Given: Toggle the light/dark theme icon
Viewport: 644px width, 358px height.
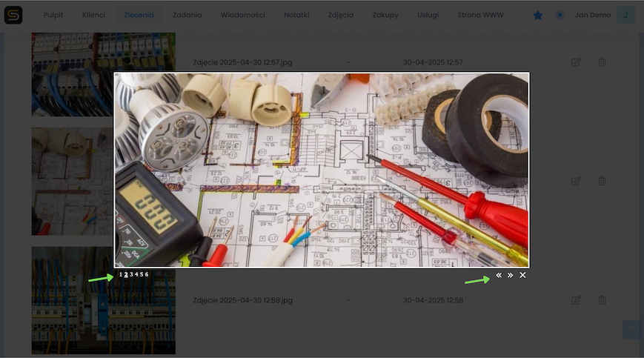Looking at the screenshot, I should point(560,15).
